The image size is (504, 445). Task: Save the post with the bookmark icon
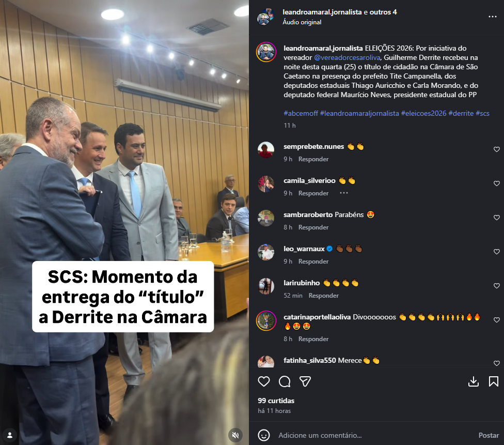[x=493, y=381]
